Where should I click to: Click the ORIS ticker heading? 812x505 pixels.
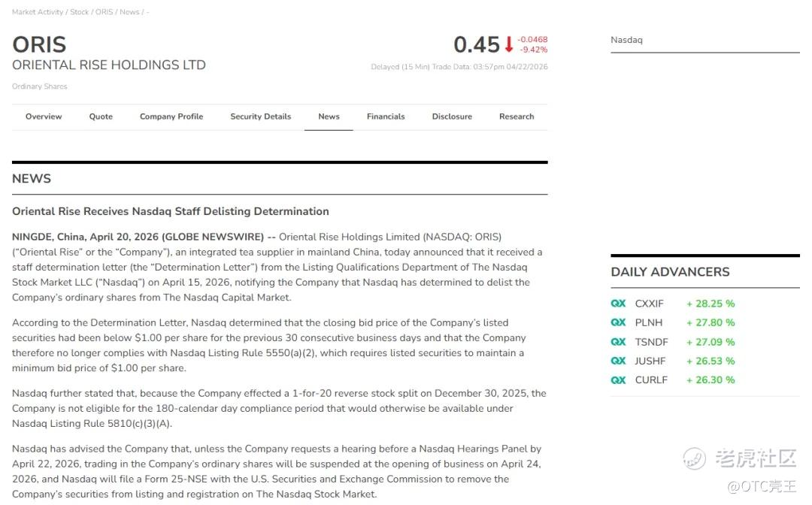click(x=39, y=44)
